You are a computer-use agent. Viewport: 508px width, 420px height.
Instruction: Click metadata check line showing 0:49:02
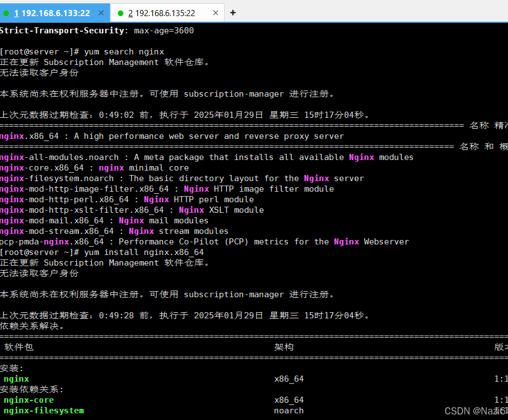click(x=185, y=115)
